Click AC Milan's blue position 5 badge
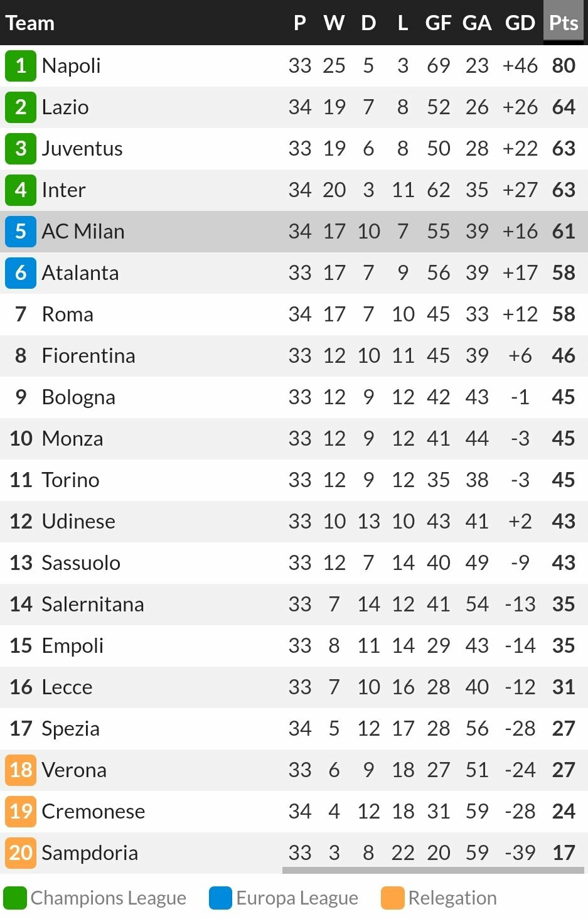 click(x=21, y=231)
